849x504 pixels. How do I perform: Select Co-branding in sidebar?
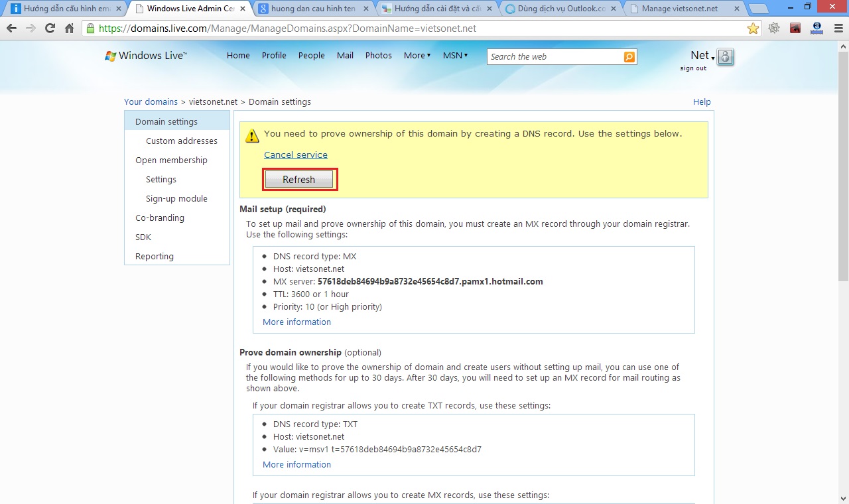point(160,218)
